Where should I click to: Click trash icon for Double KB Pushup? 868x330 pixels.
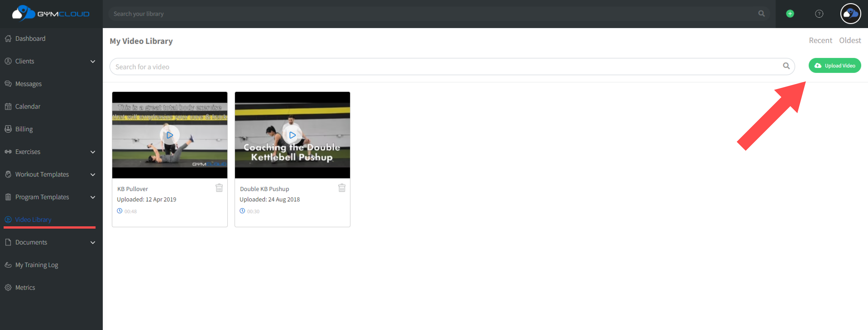point(342,188)
